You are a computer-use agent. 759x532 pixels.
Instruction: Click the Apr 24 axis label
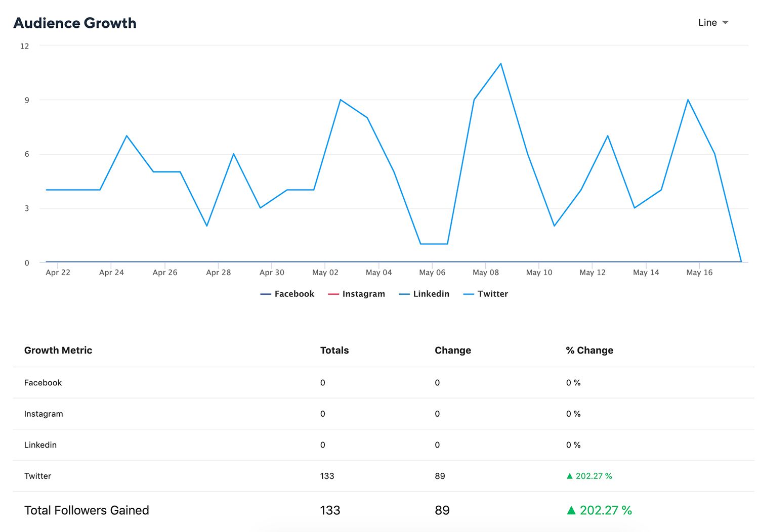111,273
